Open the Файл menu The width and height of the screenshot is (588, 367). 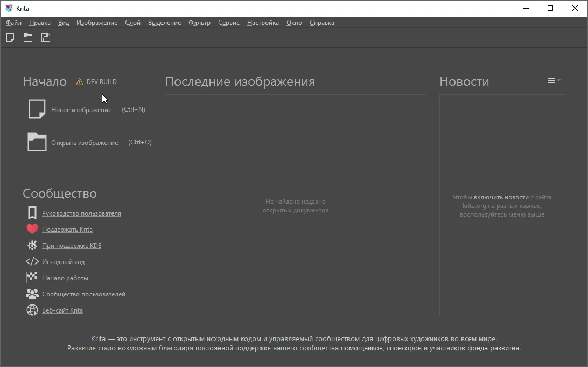click(13, 23)
